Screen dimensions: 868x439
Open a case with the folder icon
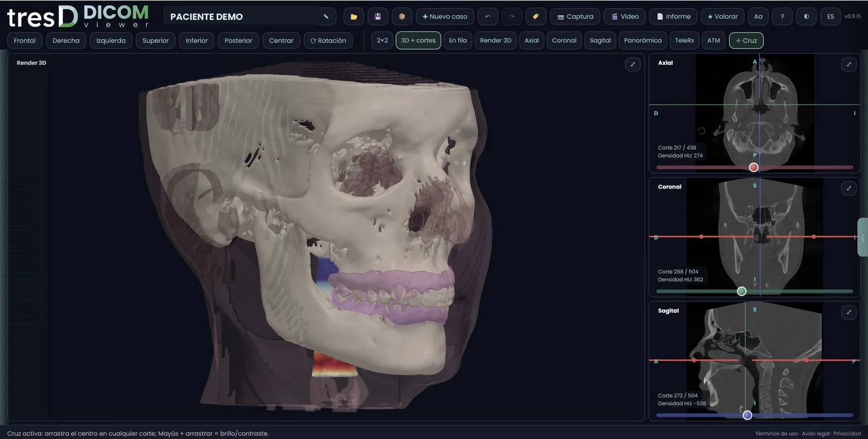point(354,16)
